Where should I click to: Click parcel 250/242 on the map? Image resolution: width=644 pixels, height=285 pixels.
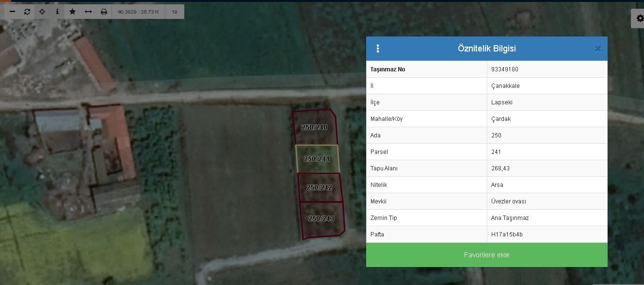(x=319, y=187)
